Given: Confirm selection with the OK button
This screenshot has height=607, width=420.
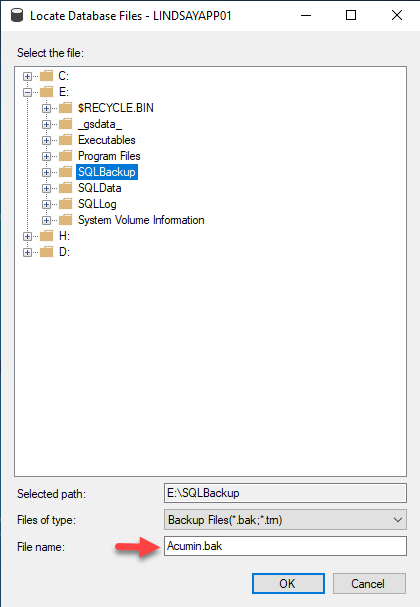Looking at the screenshot, I should [x=288, y=583].
